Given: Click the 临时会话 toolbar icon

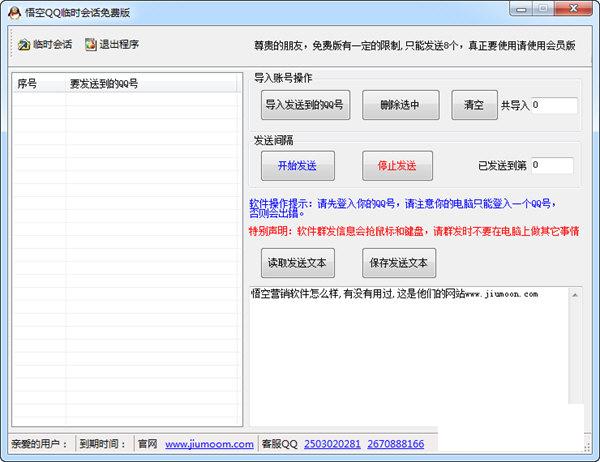Looking at the screenshot, I should 24,45.
